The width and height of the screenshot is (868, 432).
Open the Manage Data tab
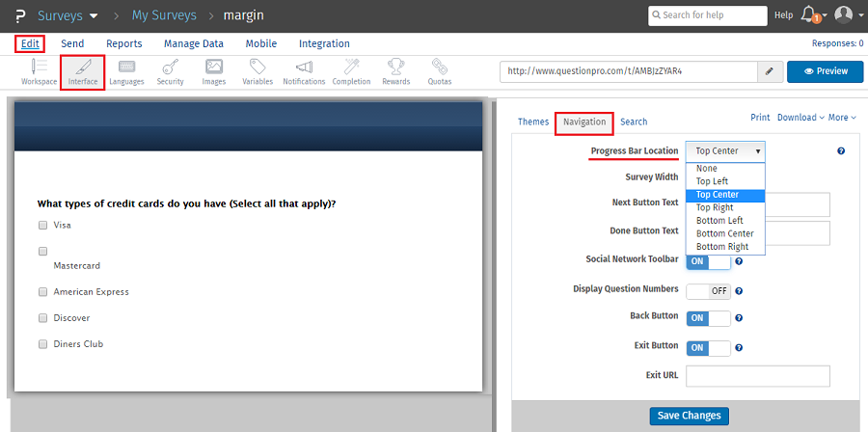click(x=194, y=43)
